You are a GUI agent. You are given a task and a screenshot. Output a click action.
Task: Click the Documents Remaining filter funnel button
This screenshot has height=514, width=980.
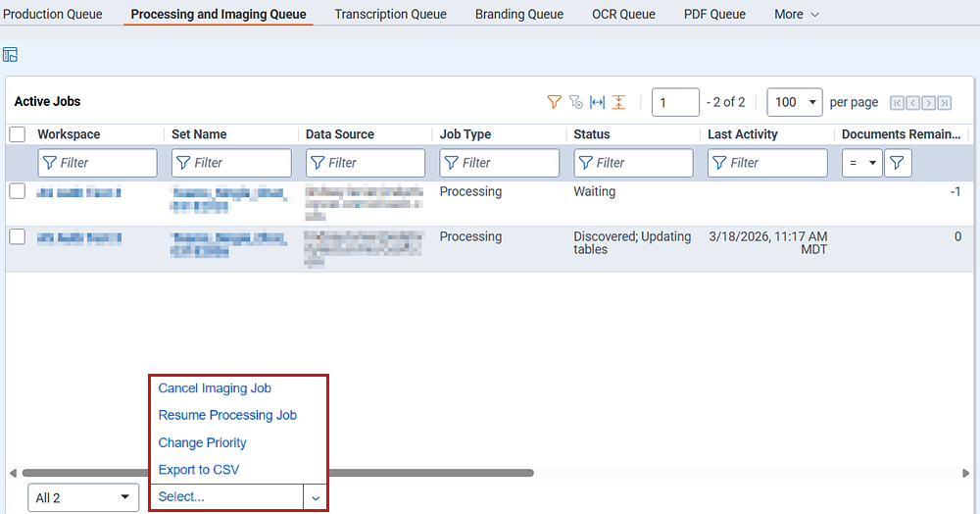(x=898, y=163)
